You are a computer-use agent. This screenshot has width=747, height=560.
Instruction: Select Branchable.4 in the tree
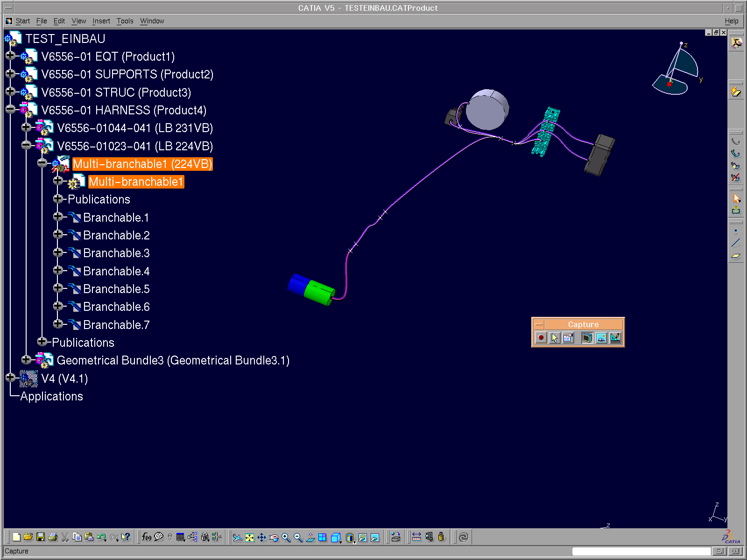click(x=116, y=271)
